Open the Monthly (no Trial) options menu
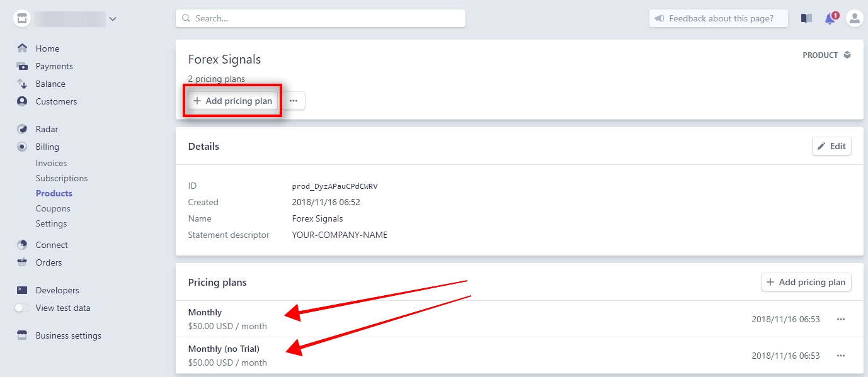This screenshot has width=868, height=377. point(841,356)
